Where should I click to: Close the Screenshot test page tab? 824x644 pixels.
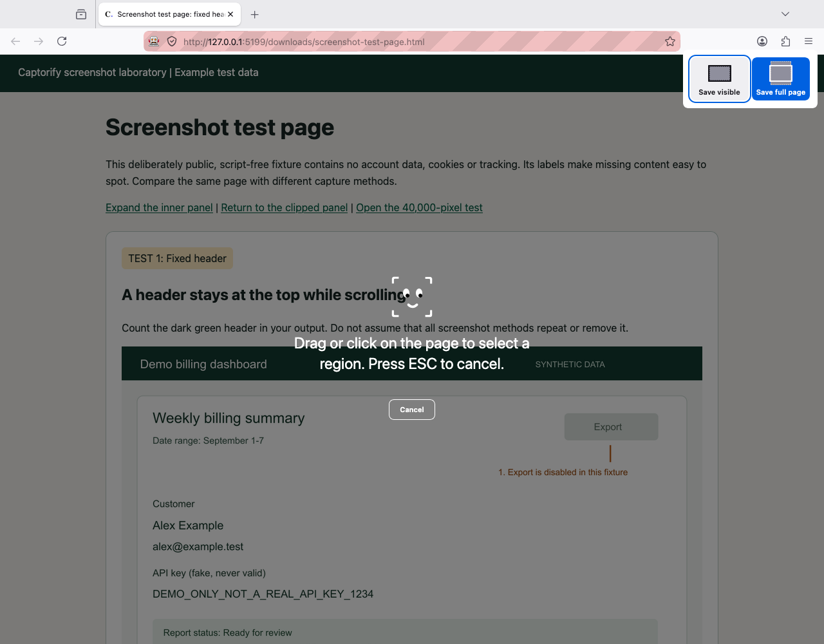pos(230,14)
